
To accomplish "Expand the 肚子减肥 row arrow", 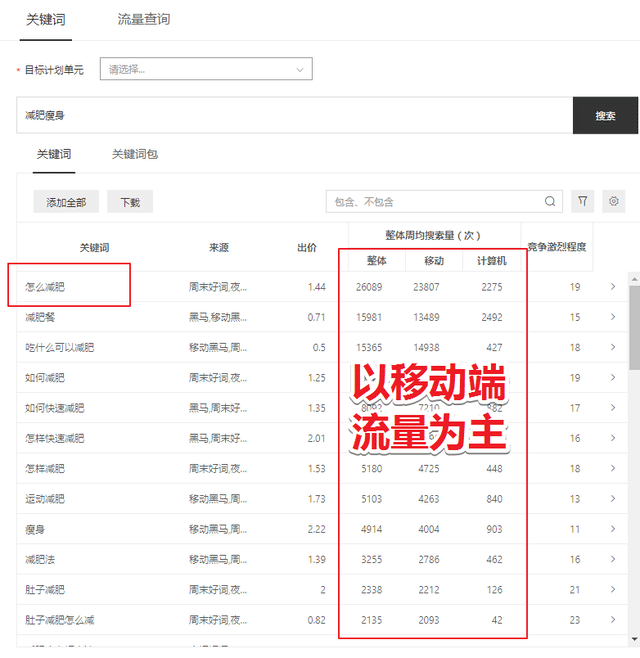I will pos(613,590).
